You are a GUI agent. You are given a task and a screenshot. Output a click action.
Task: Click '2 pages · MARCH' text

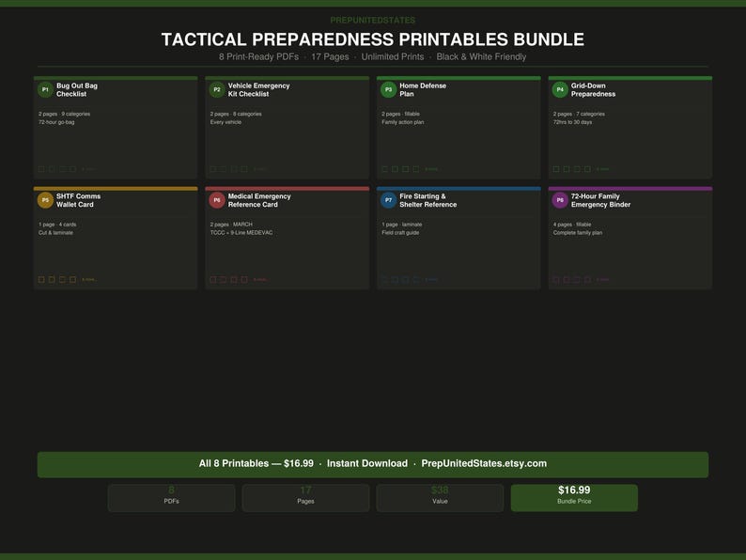click(231, 225)
